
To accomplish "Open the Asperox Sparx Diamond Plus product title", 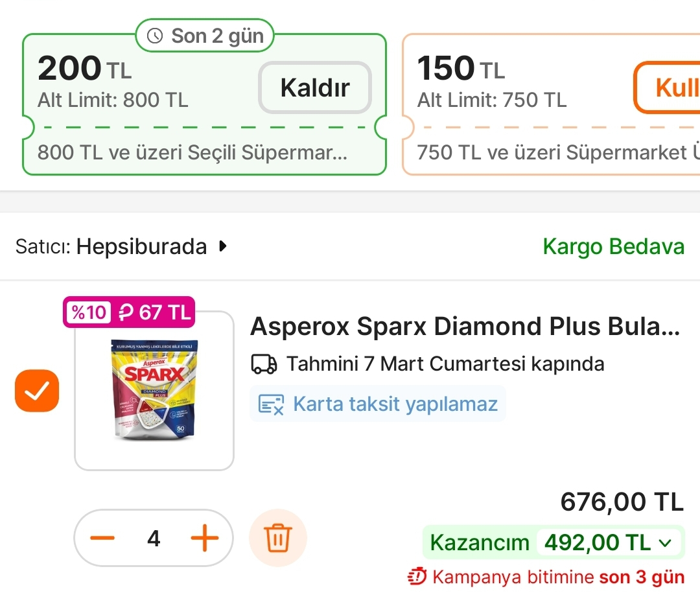I will tap(465, 327).
